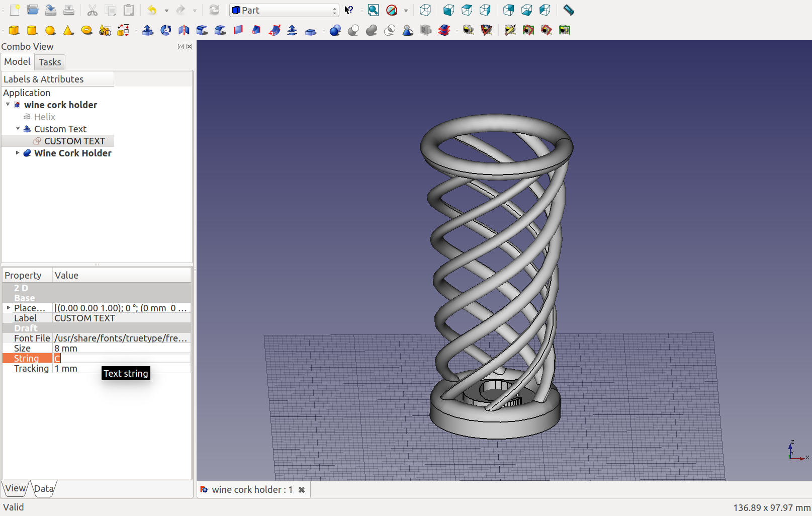The height and width of the screenshot is (516, 812).
Task: Switch to left view cube icon
Action: 545,10
